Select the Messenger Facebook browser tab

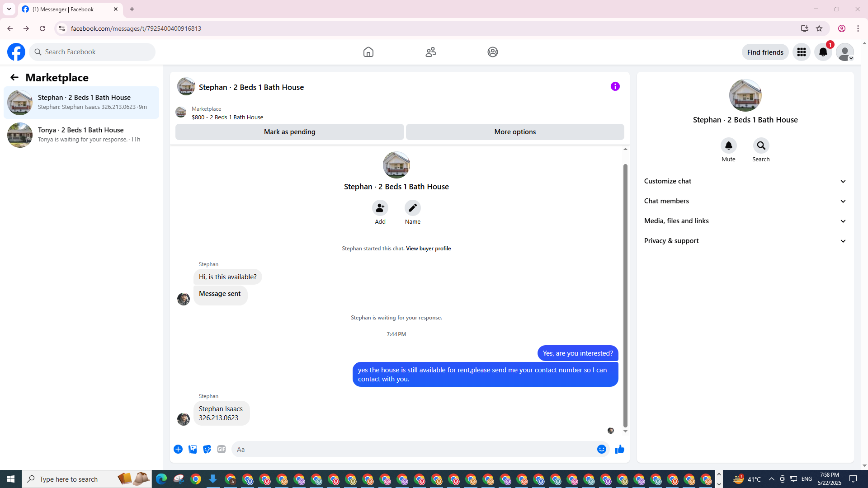[70, 9]
